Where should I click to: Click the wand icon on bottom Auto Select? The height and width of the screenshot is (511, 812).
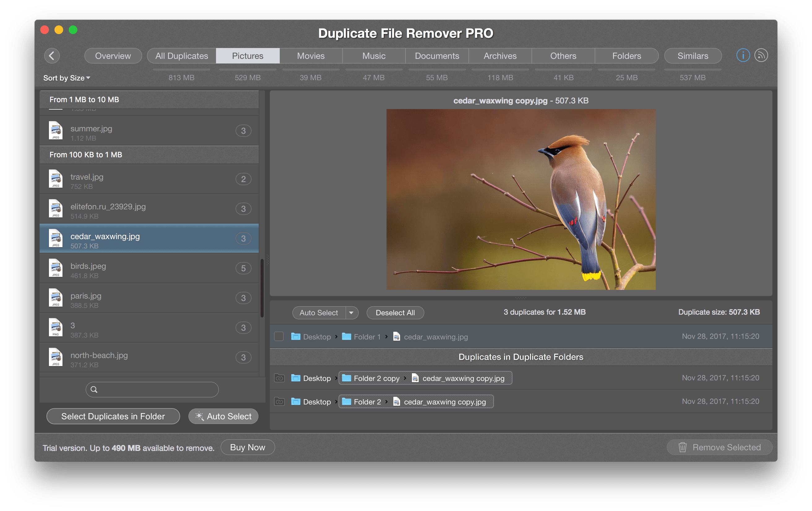coord(199,416)
